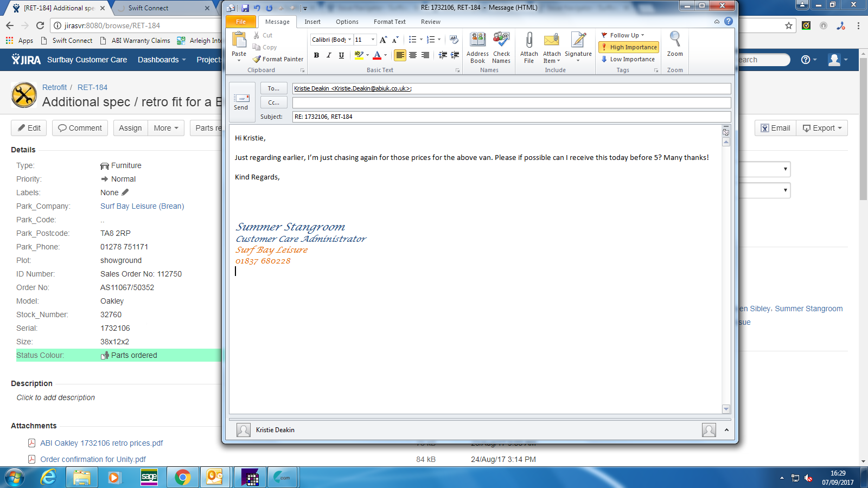Insert a numbered list
This screenshot has width=868, height=488.
tap(431, 40)
